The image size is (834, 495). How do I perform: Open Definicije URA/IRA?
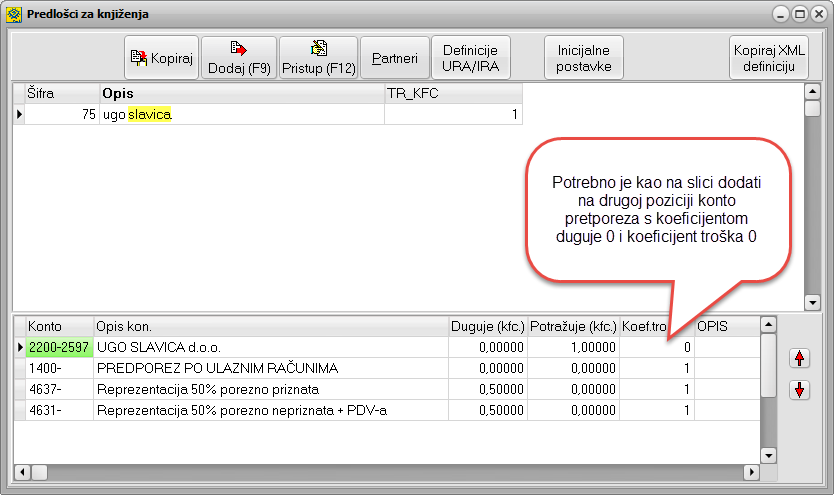[x=471, y=57]
